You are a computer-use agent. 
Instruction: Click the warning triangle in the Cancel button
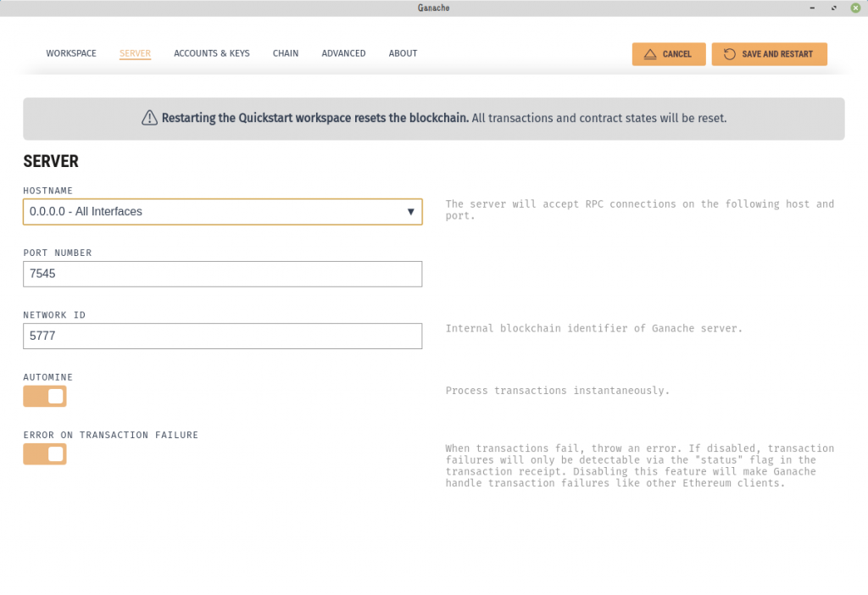pos(650,54)
